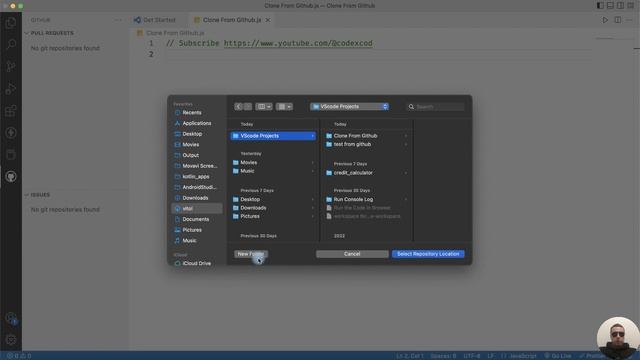640x360 pixels.
Task: Open the Explorer view in activity bar
Action: (x=11, y=22)
